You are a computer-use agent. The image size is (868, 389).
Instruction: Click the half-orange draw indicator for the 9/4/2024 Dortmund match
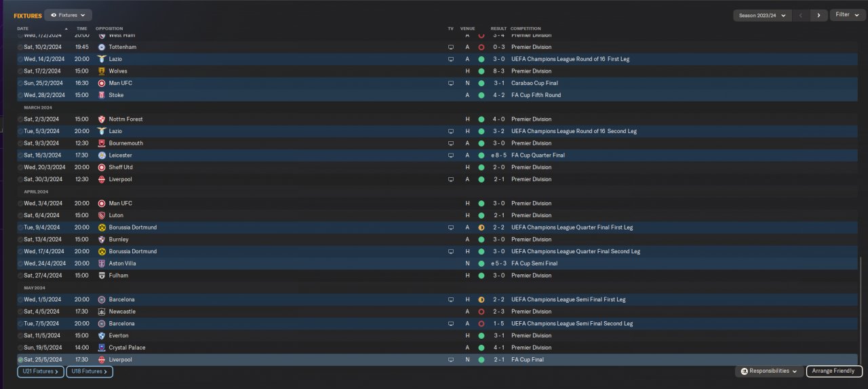coord(481,227)
